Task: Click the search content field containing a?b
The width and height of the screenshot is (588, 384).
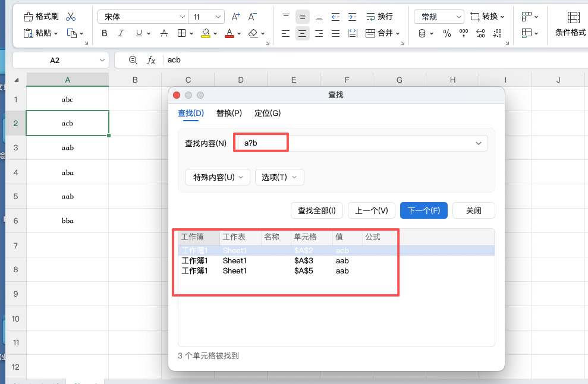Action: (x=260, y=142)
